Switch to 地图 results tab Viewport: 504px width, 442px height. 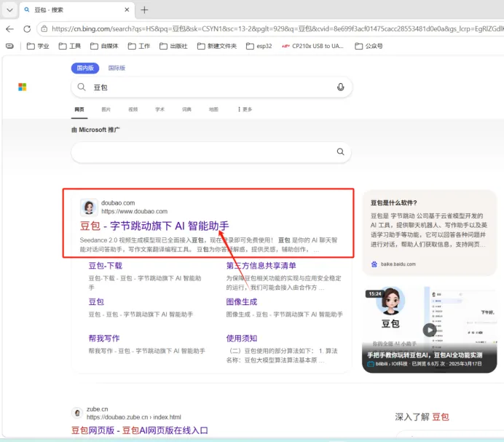point(213,110)
